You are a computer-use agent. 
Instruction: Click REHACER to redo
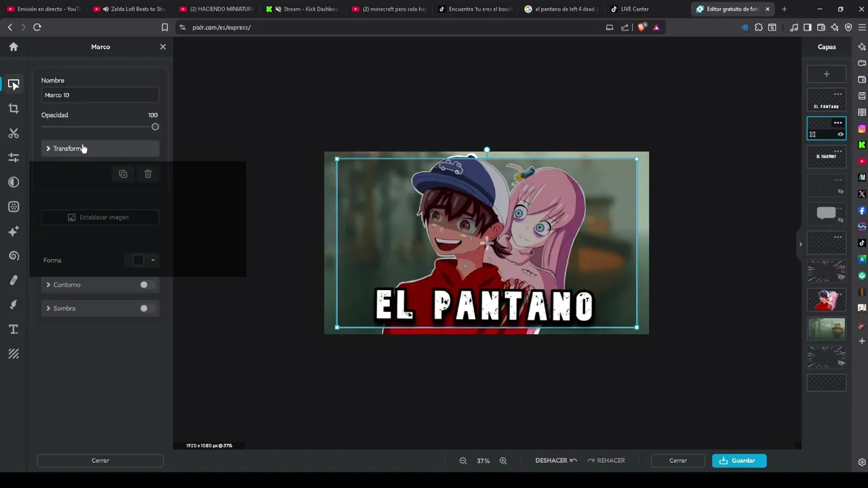606,461
